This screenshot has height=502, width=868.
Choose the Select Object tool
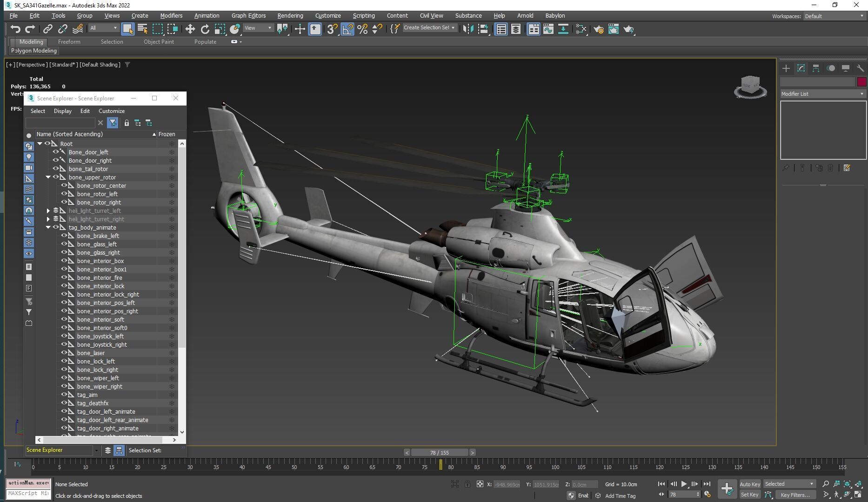coord(127,29)
